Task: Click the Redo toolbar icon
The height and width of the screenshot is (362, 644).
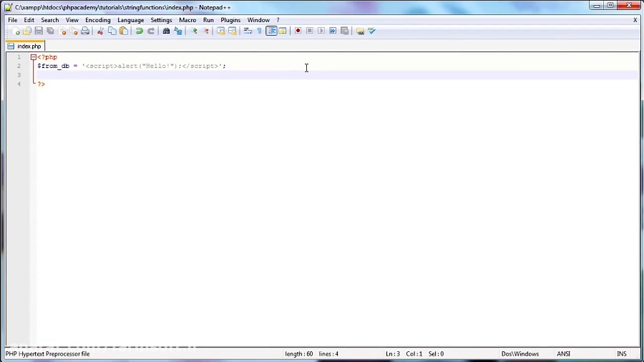Action: coord(151,31)
